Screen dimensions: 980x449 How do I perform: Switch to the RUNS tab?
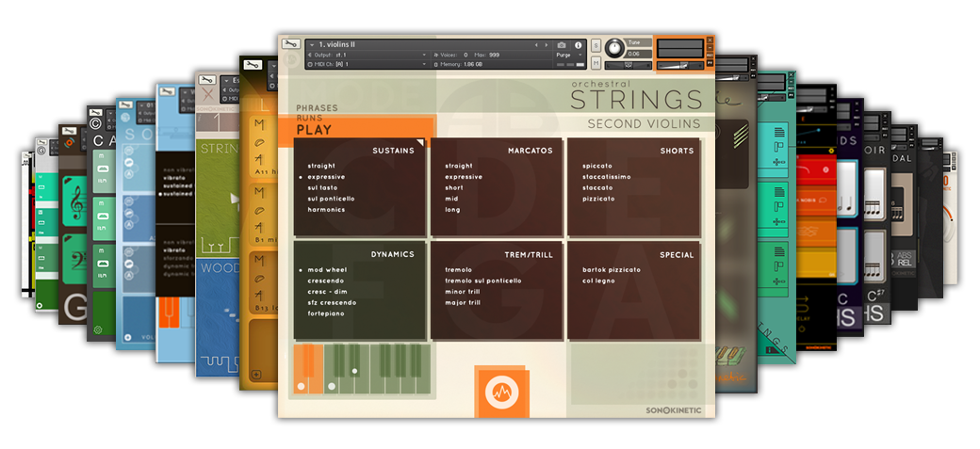coord(309,118)
